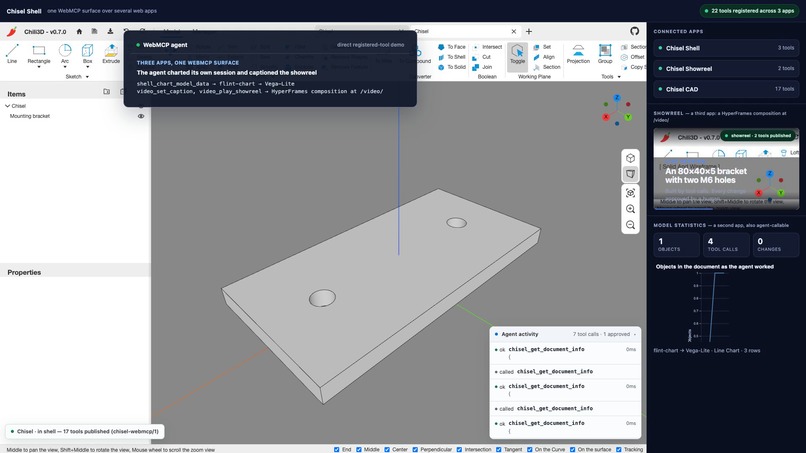The width and height of the screenshot is (806, 453).
Task: Open the Box tool dropdown arrow
Action: point(87,67)
